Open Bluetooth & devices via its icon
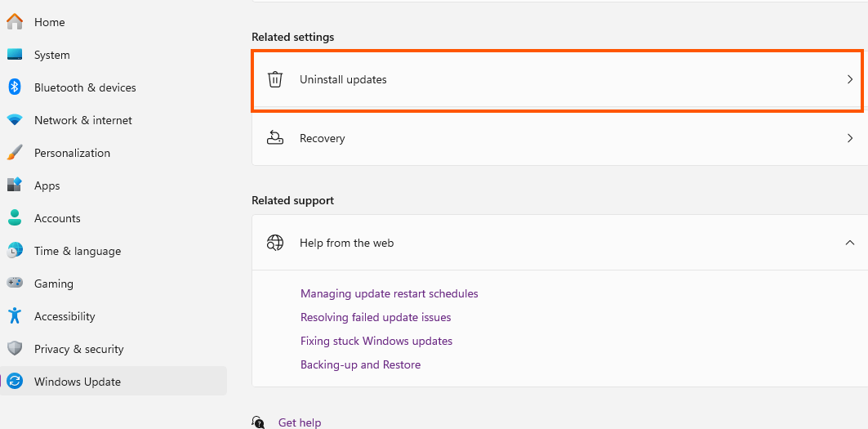Viewport: 868px width, 429px height. tap(15, 87)
